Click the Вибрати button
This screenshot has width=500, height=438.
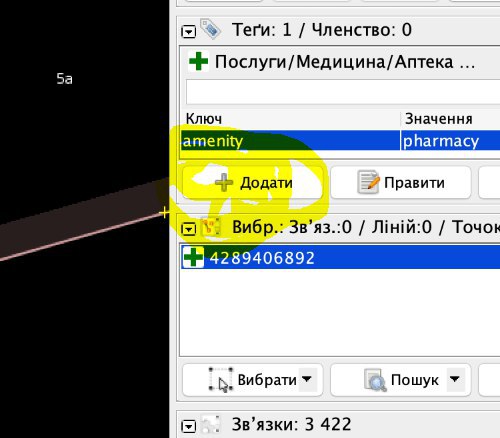tap(253, 380)
